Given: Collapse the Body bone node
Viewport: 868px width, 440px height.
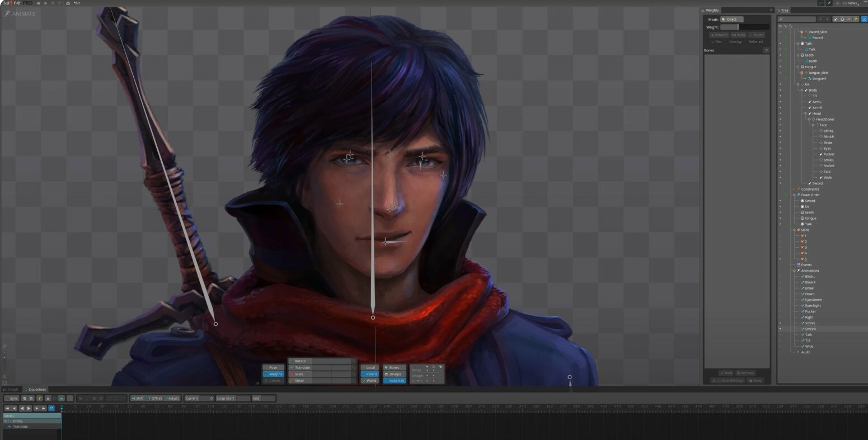Looking at the screenshot, I should pyautogui.click(x=801, y=90).
